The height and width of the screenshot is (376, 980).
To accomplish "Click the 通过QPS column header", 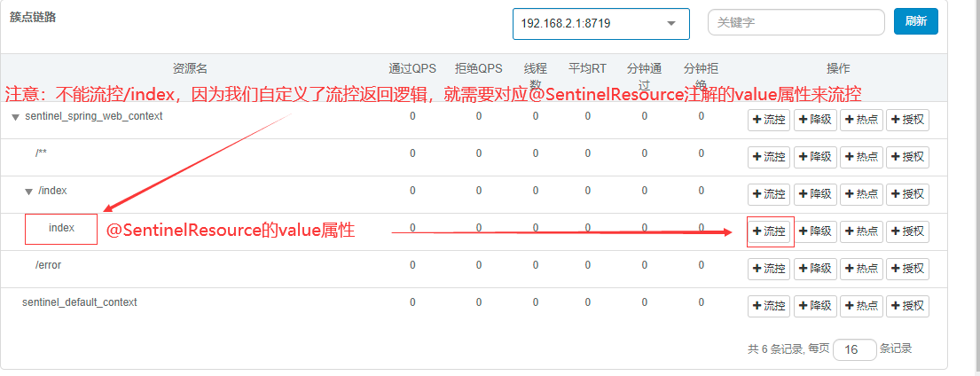I will [x=412, y=68].
